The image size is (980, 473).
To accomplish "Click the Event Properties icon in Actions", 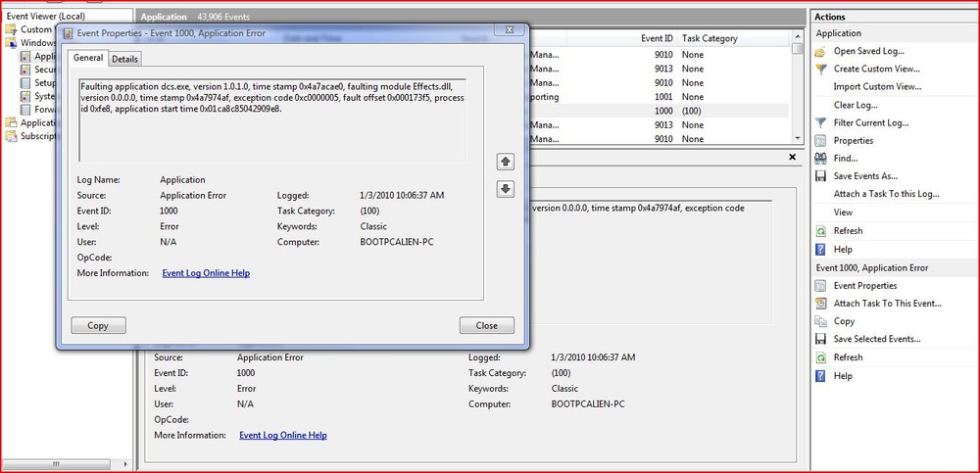I will coord(820,286).
